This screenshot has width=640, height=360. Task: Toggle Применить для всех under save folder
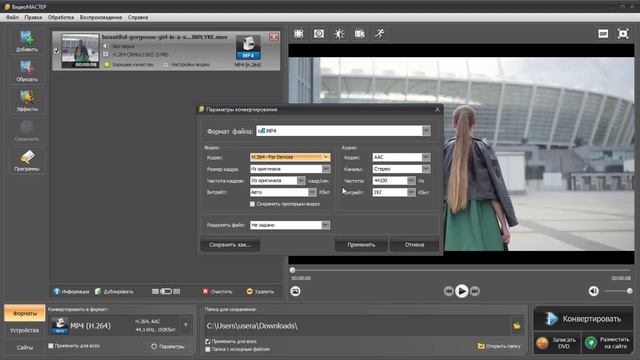[x=208, y=341]
